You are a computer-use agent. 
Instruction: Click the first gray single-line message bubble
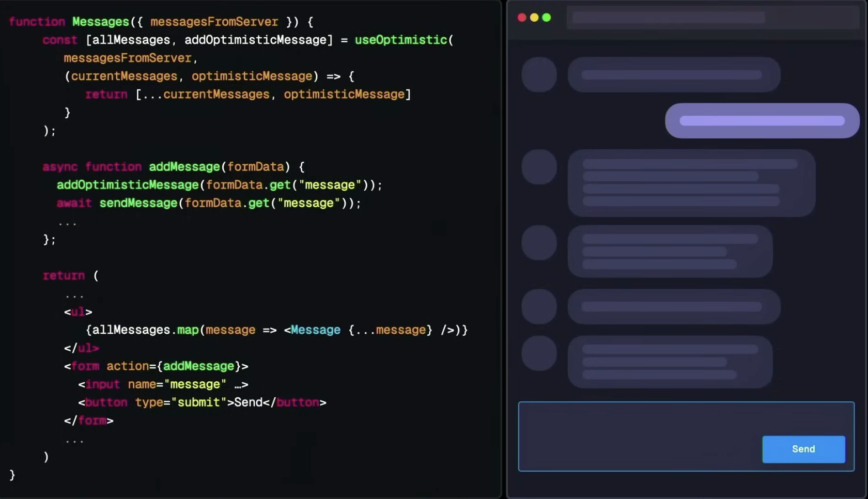[674, 74]
